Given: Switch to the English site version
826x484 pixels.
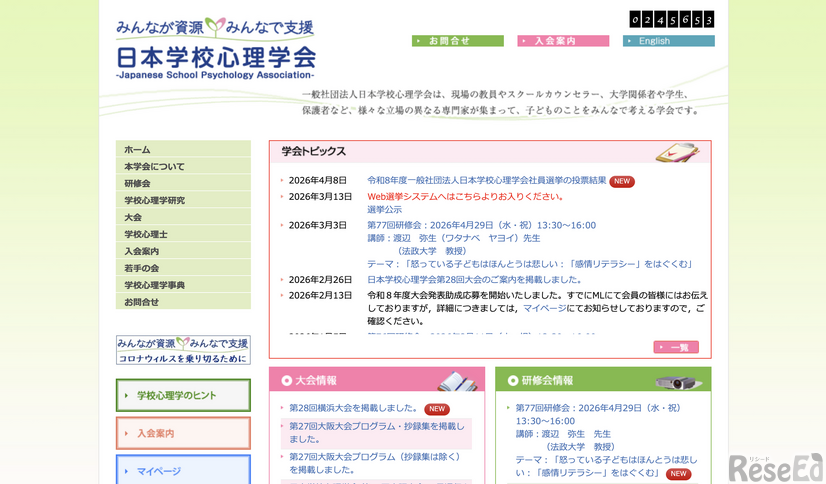Looking at the screenshot, I should click(x=668, y=41).
